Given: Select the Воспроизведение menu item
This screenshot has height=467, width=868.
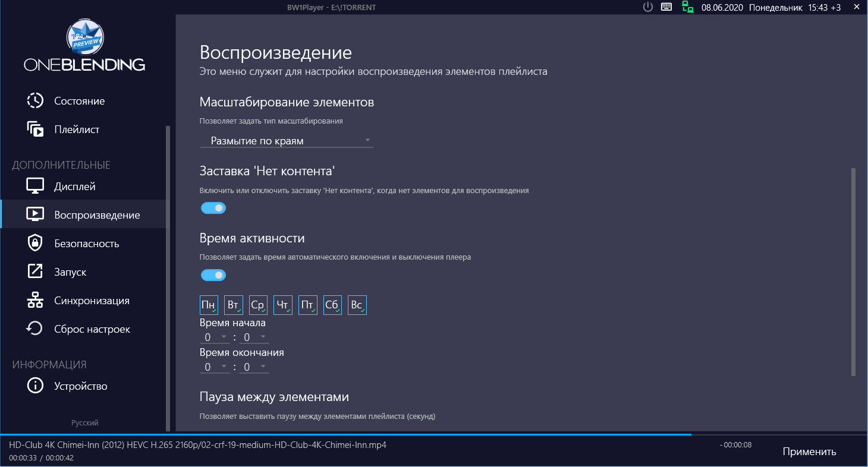Looking at the screenshot, I should tap(96, 215).
